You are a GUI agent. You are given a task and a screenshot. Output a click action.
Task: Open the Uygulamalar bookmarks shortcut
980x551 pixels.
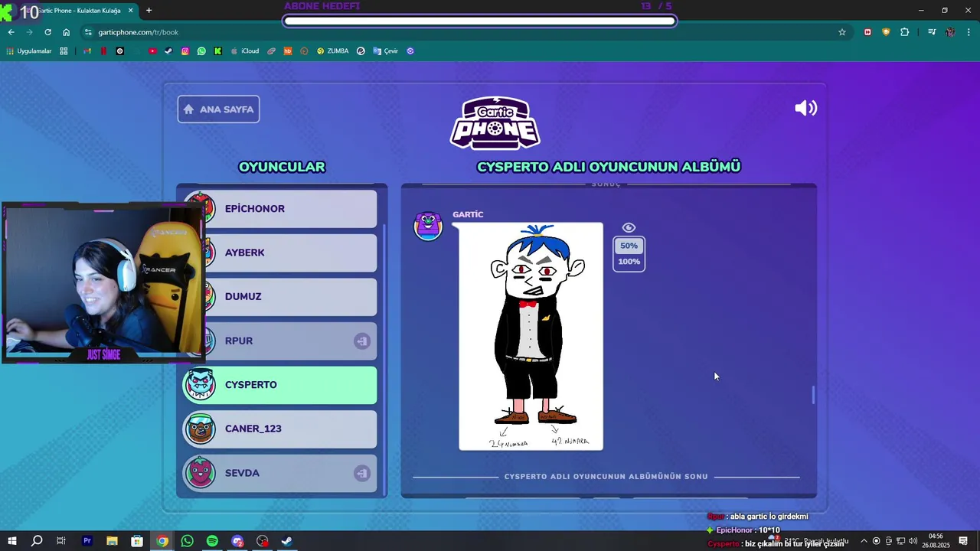tap(29, 51)
